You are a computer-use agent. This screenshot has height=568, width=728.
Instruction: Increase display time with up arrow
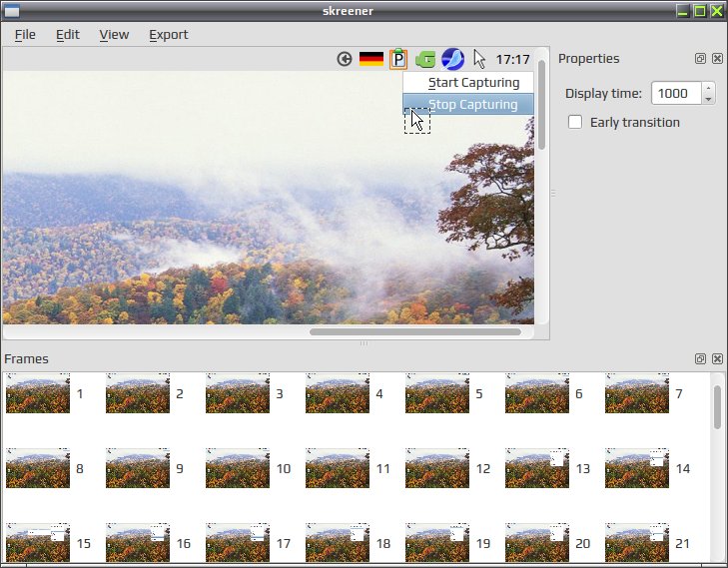pos(708,88)
